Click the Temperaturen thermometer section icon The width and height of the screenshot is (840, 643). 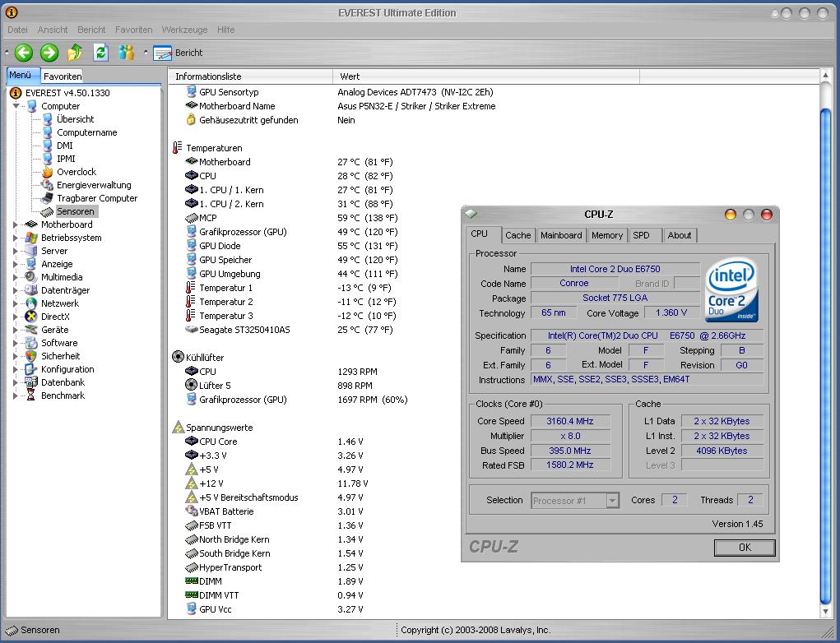178,148
